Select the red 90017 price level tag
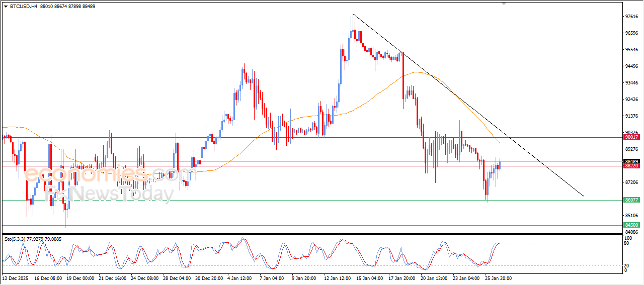644x285 pixels. pyautogui.click(x=631, y=137)
